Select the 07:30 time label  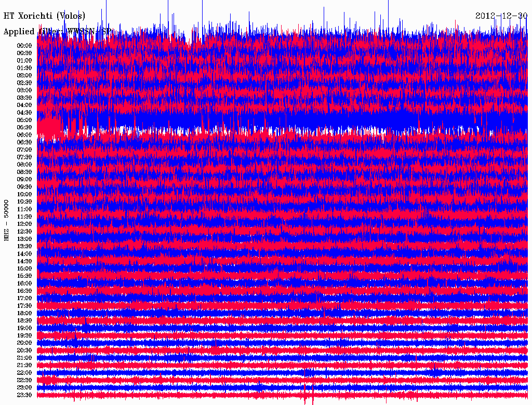coord(24,157)
